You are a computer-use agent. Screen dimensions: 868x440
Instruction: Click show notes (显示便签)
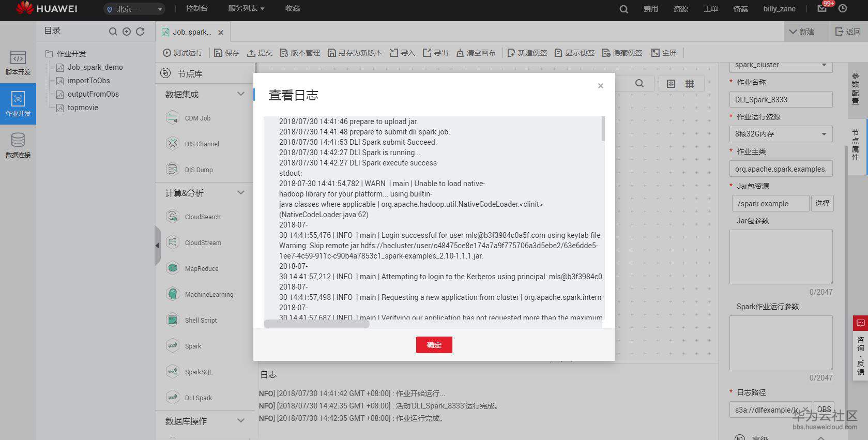point(574,53)
